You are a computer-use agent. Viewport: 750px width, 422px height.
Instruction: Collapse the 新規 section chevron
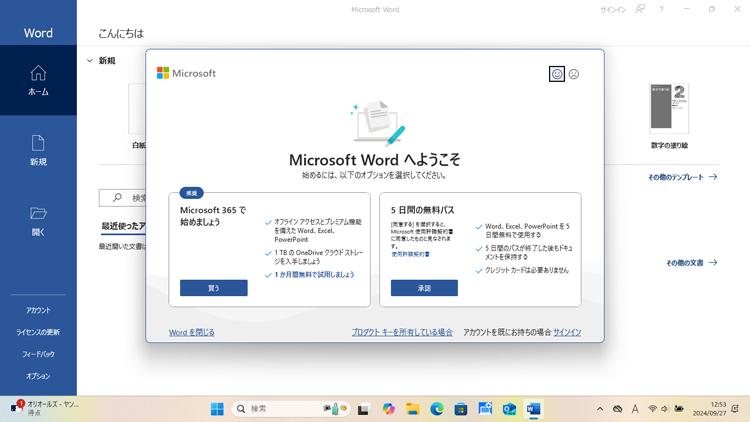coord(89,61)
